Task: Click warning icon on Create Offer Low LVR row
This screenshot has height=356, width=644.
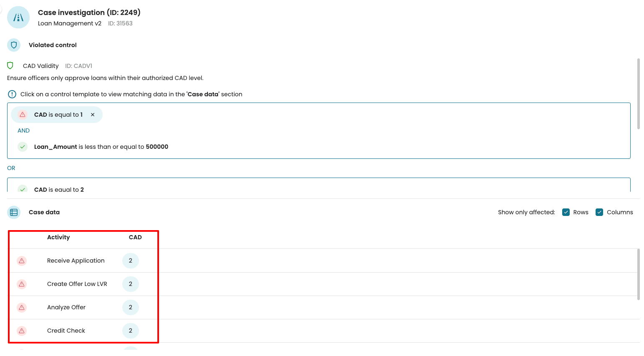Action: [x=22, y=284]
